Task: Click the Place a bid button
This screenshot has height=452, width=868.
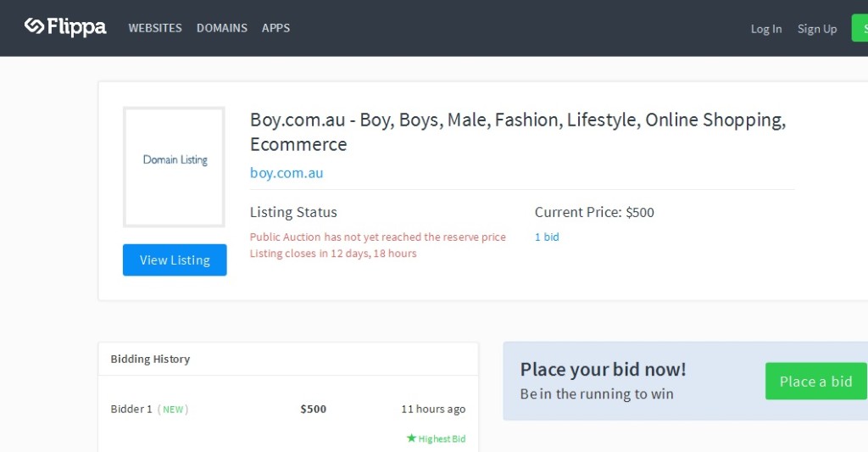Action: 816,381
